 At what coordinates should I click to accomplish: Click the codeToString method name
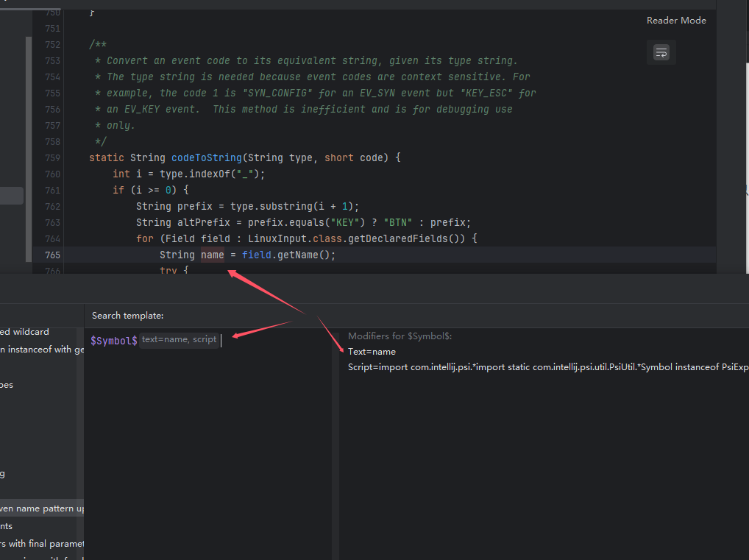click(206, 157)
